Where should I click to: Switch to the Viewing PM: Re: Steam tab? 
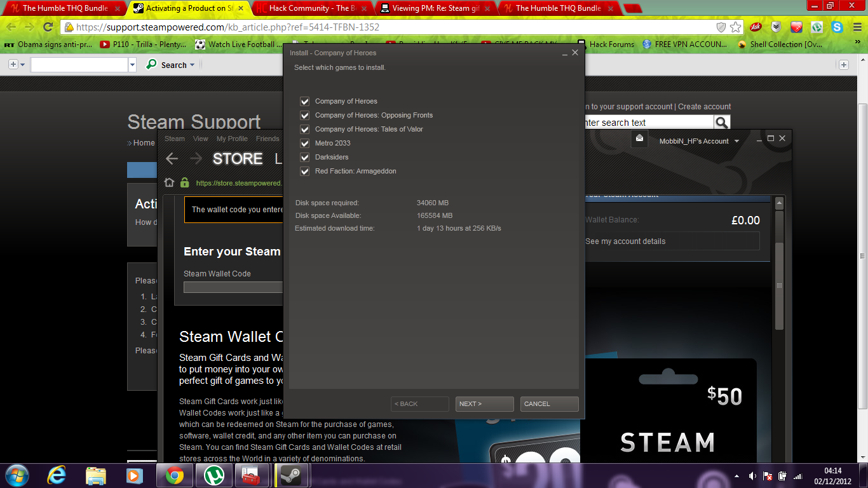pyautogui.click(x=435, y=8)
